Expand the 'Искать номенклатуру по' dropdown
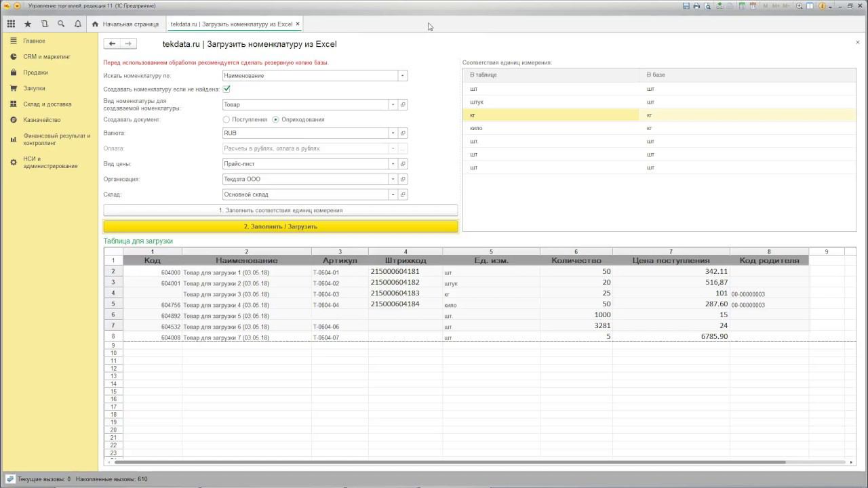The width and height of the screenshot is (868, 488). point(402,76)
